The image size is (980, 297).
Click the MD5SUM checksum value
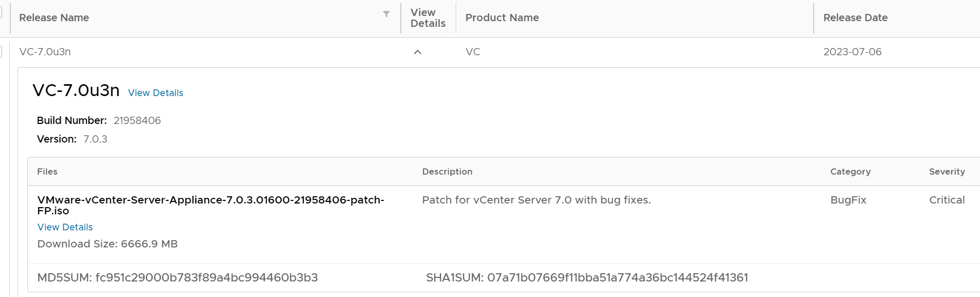[206, 278]
